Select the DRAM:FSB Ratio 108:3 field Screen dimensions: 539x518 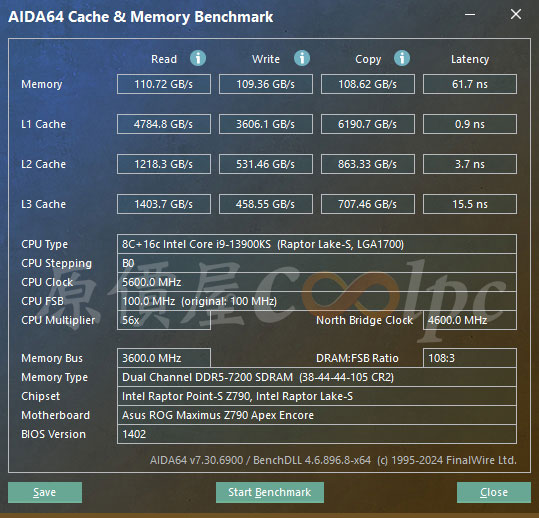click(470, 358)
